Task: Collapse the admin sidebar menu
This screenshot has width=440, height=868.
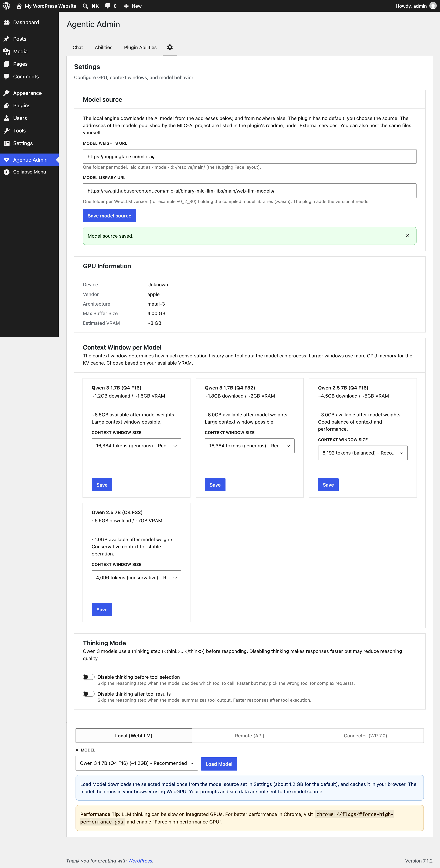Action: (29, 172)
